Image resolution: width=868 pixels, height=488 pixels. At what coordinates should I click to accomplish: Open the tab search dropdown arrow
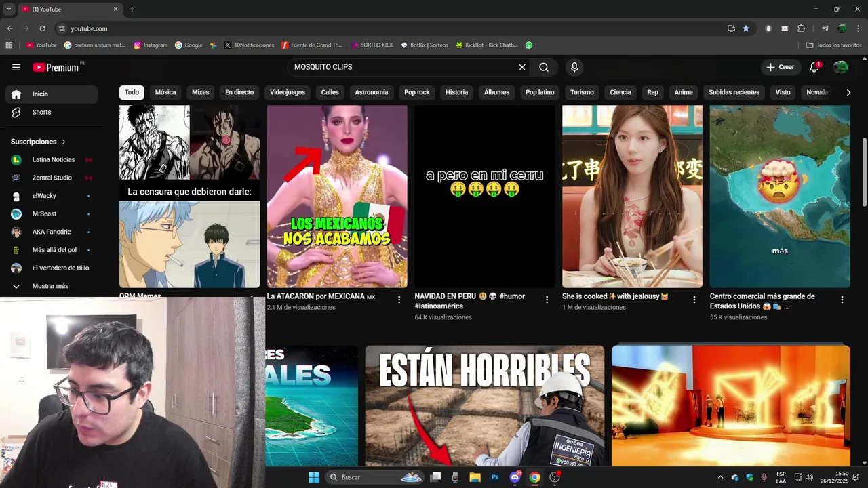pyautogui.click(x=9, y=9)
